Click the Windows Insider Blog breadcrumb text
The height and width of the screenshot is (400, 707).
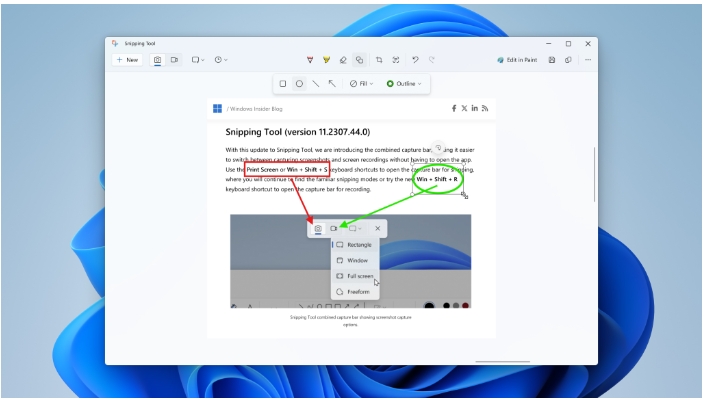click(x=256, y=109)
